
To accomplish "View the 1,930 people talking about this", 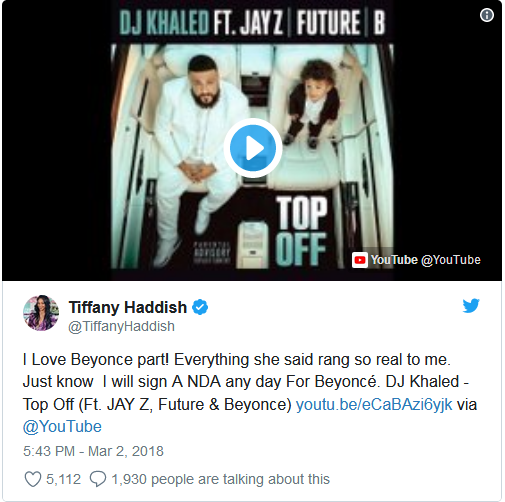I will coord(220,479).
